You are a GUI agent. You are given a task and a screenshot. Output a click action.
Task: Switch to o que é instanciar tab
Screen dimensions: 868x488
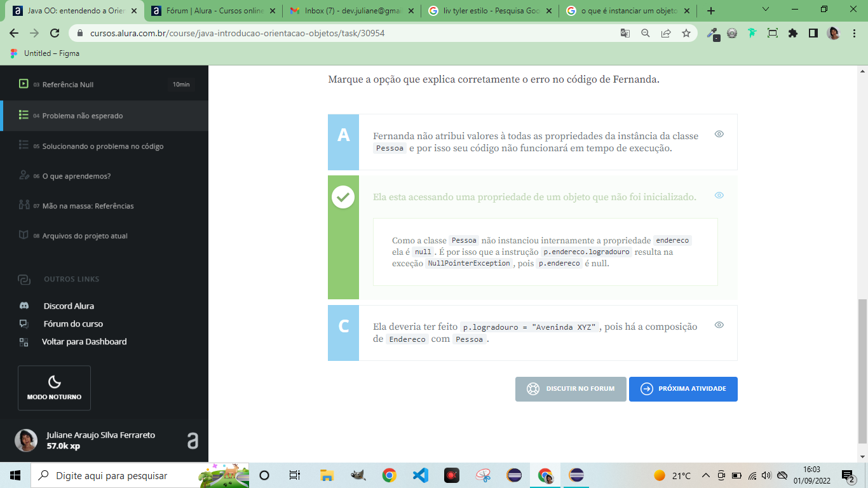[627, 11]
